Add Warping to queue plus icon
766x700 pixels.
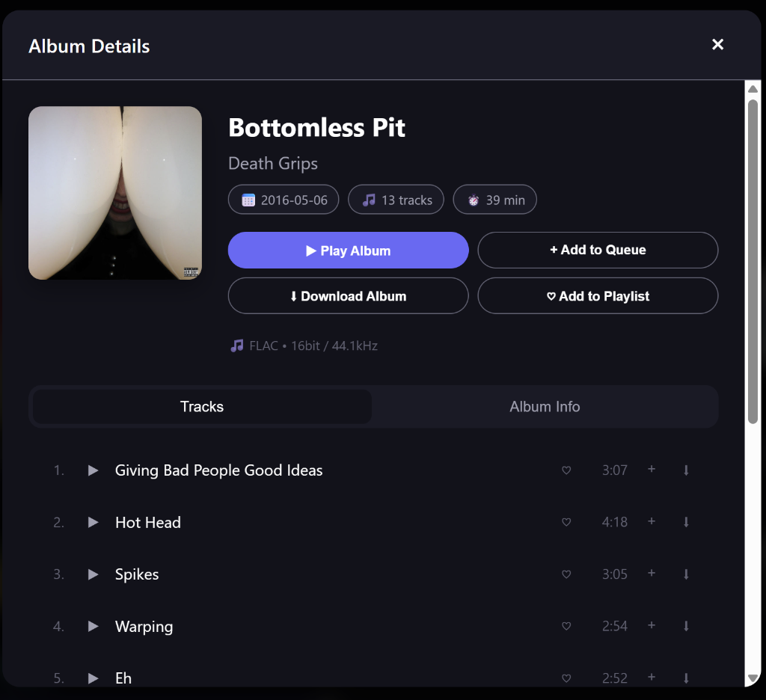coord(652,625)
